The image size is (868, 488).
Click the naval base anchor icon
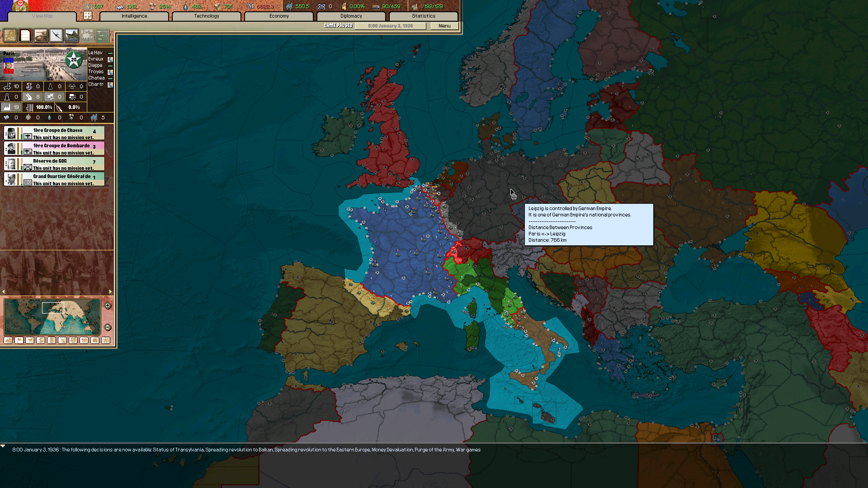pyautogui.click(x=29, y=86)
